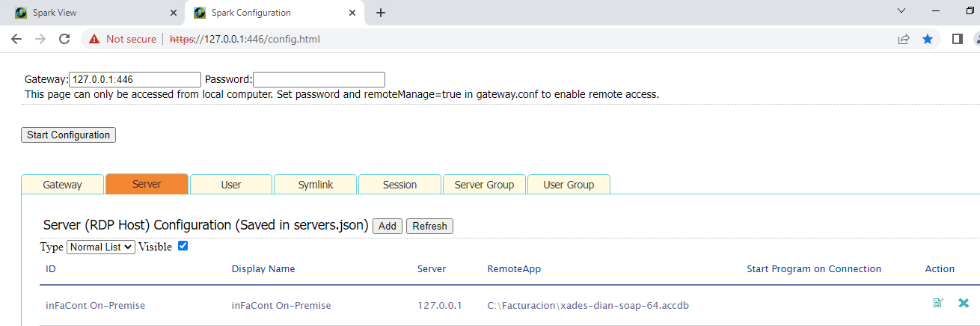Bookmark this page with star icon
The image size is (980, 326).
click(x=928, y=39)
